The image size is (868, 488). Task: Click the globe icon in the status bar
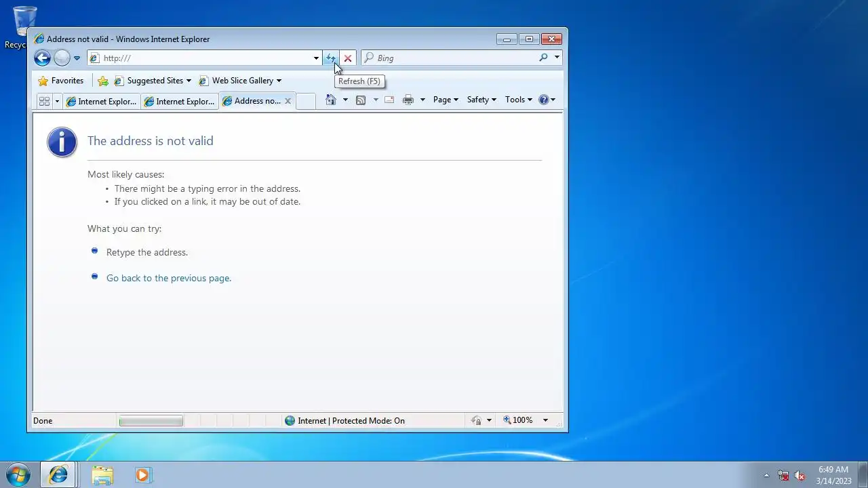290,421
